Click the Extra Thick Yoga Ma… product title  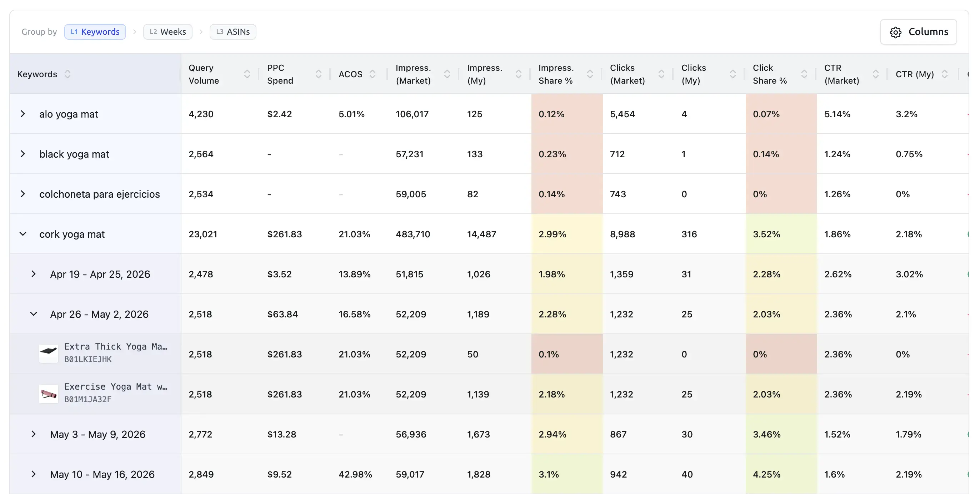(116, 347)
